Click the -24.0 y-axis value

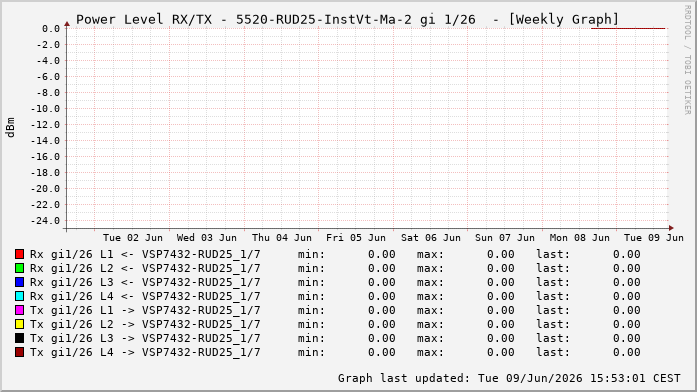tap(45, 221)
